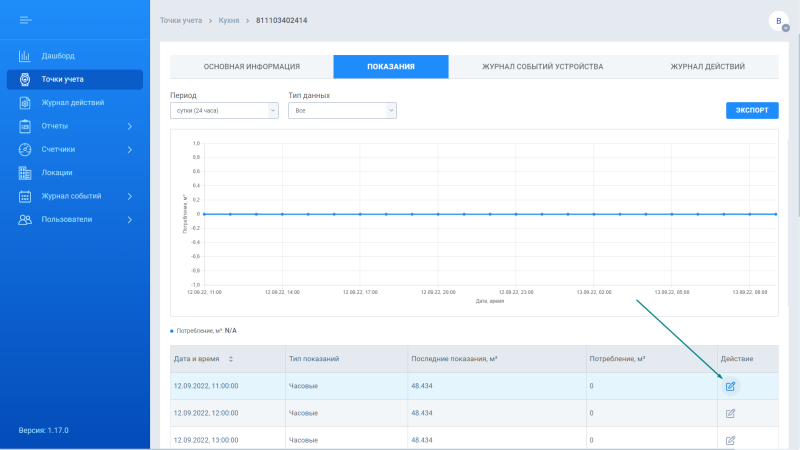Click Часовые in the 12:00:00 row

point(303,413)
